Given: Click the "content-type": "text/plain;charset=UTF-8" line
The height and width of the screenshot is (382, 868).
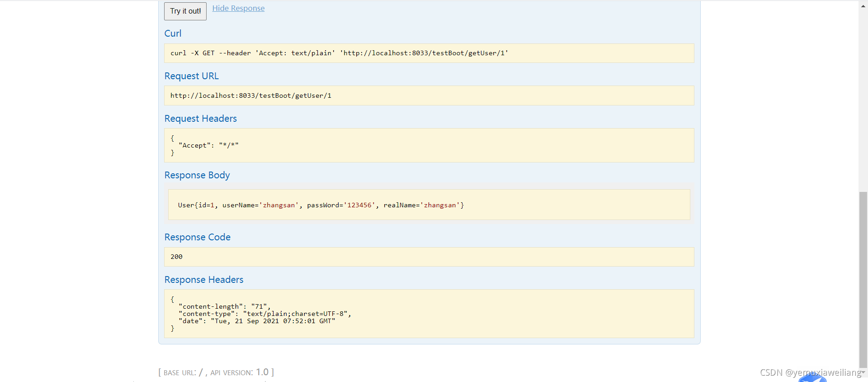Looking at the screenshot, I should pos(265,314).
